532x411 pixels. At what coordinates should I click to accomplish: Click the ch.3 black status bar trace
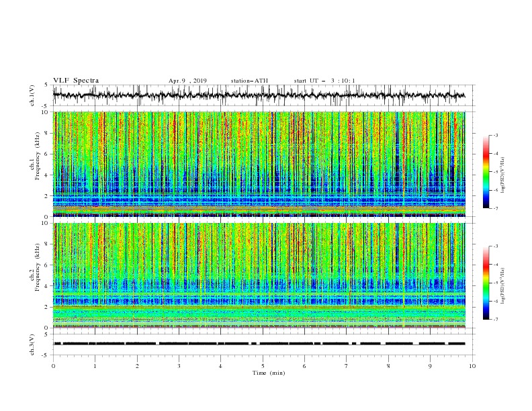pyautogui.click(x=259, y=344)
